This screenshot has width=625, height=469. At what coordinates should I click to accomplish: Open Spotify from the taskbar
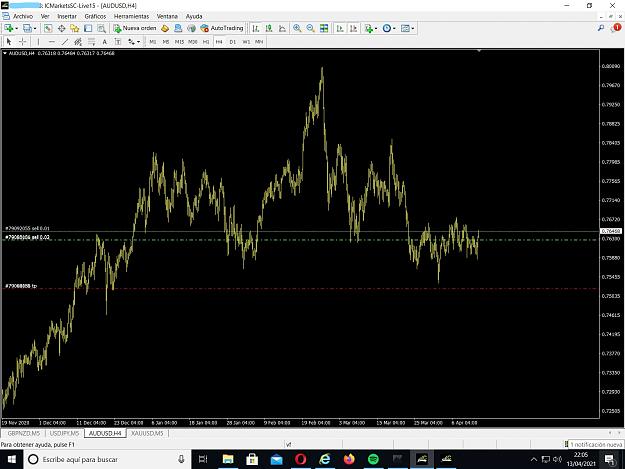tap(373, 459)
